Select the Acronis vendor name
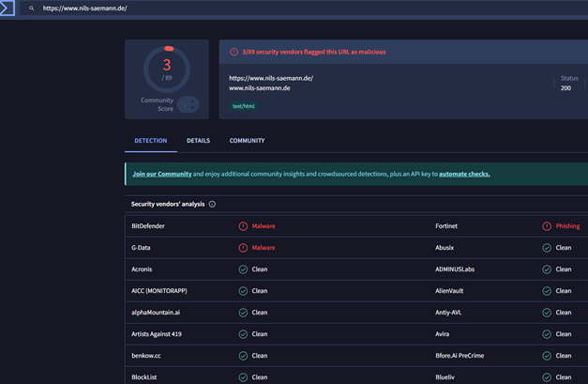This screenshot has height=384, width=588. tap(142, 269)
